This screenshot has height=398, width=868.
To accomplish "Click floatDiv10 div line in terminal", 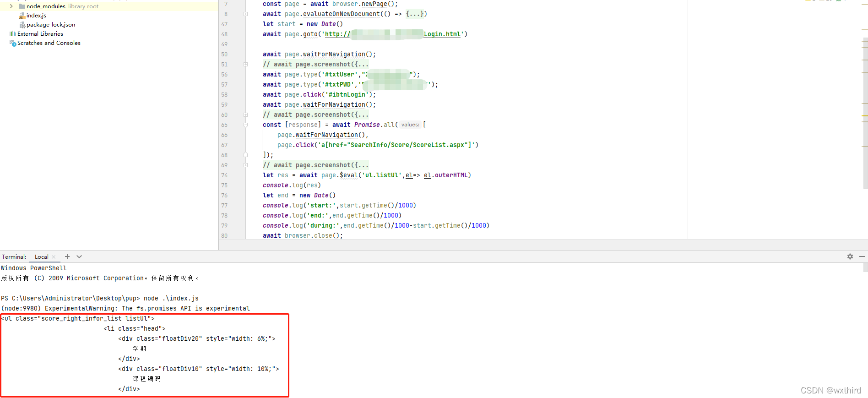I will (199, 369).
